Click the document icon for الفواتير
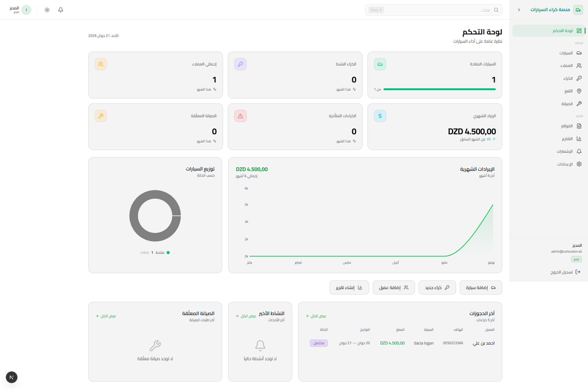The height and width of the screenshot is (389, 588). pos(579,126)
